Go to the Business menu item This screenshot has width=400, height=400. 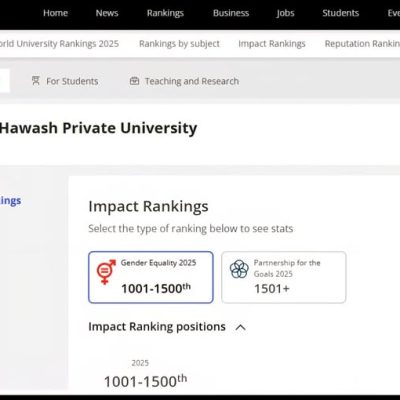click(x=231, y=13)
